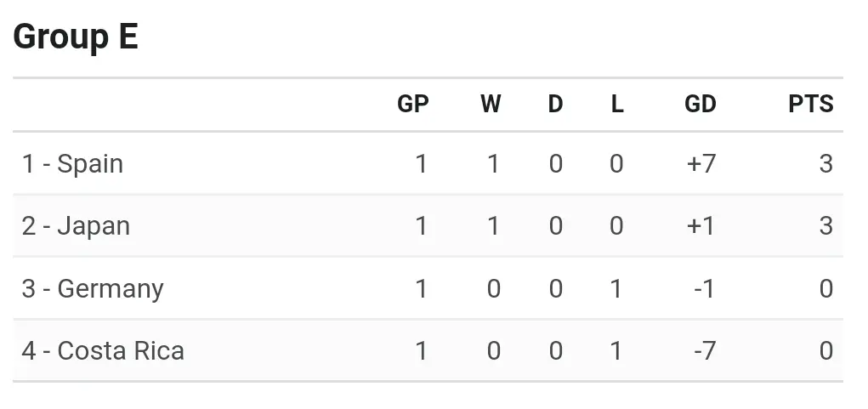Screen dimensions: 868x409
Task: Click Costa Rica's points value
Action: click(825, 351)
